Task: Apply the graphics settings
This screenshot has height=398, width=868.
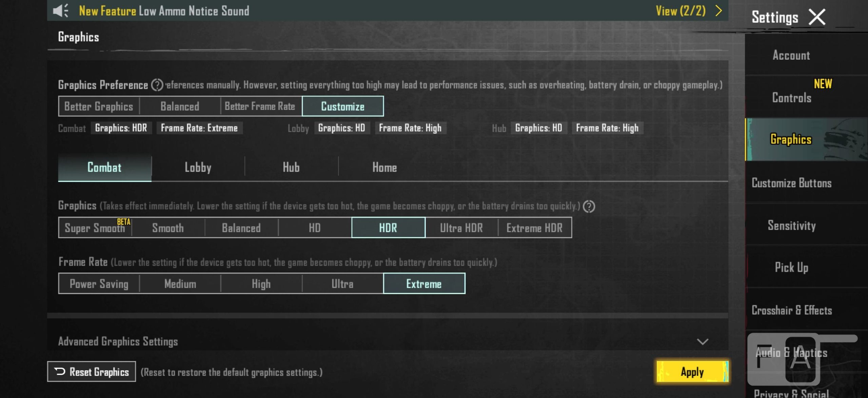Action: coord(692,372)
